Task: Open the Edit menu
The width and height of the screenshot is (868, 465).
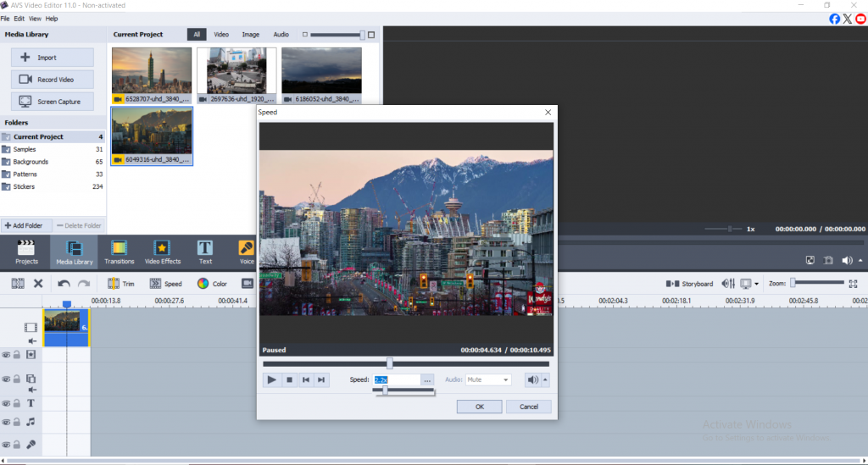Action: click(x=19, y=18)
